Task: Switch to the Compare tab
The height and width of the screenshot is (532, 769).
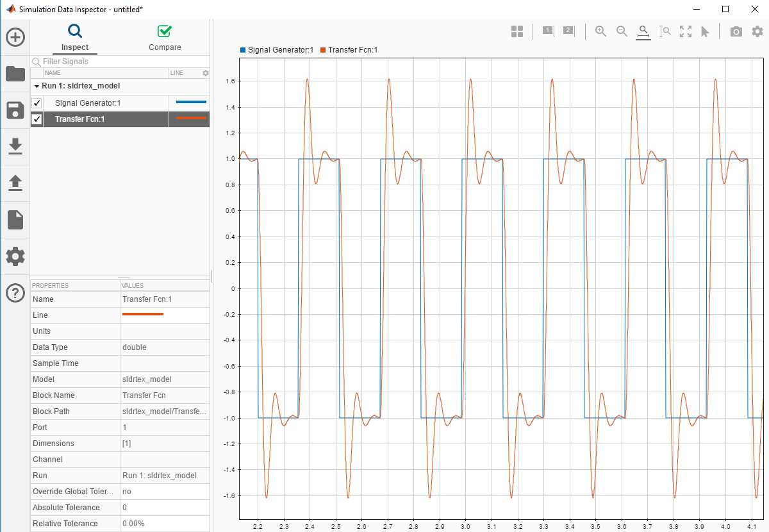Action: (165, 38)
